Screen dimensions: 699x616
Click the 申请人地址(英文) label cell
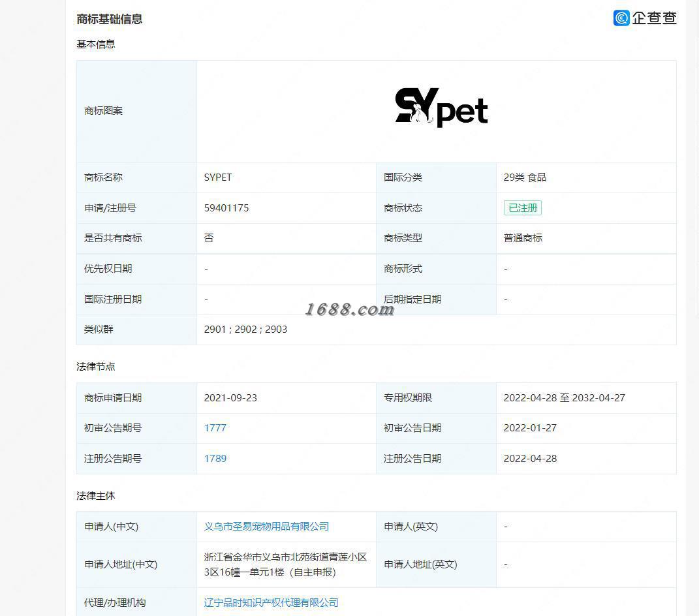[436, 564]
